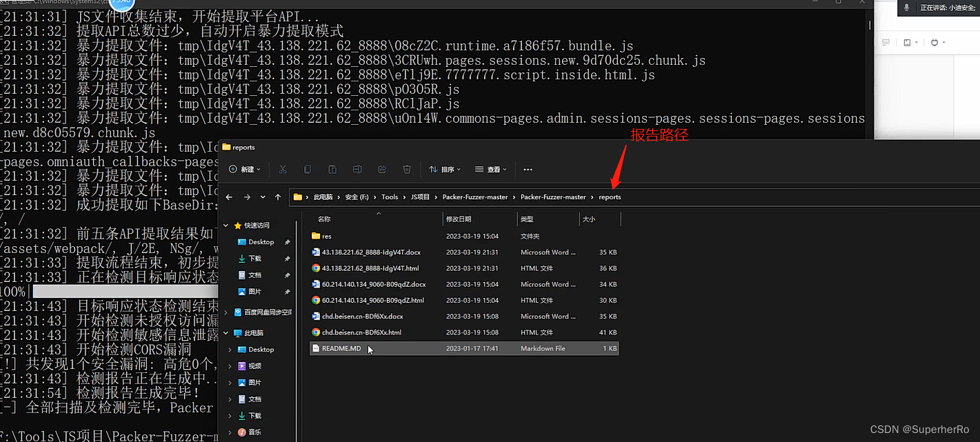Click Word icon of 43.138.221.62_8888-IdgV4T.docx

316,252
